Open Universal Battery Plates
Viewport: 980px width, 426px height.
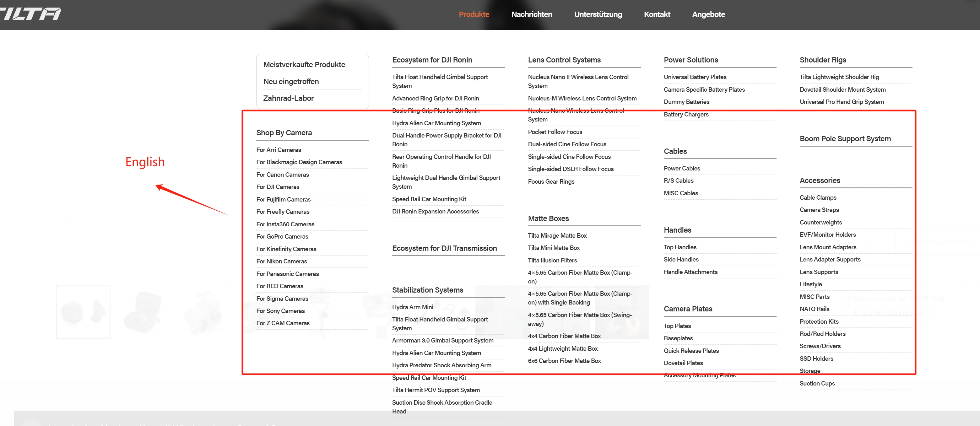(695, 77)
